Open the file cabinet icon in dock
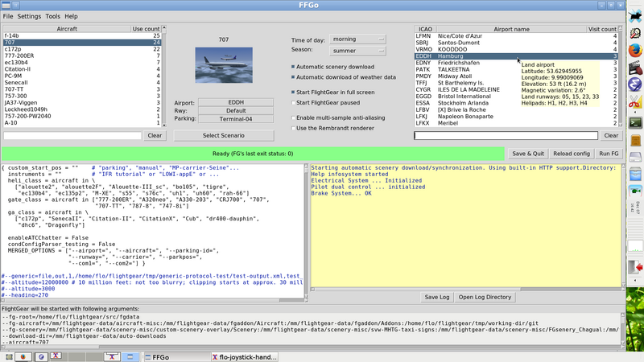The image size is (644, 362). [635, 174]
